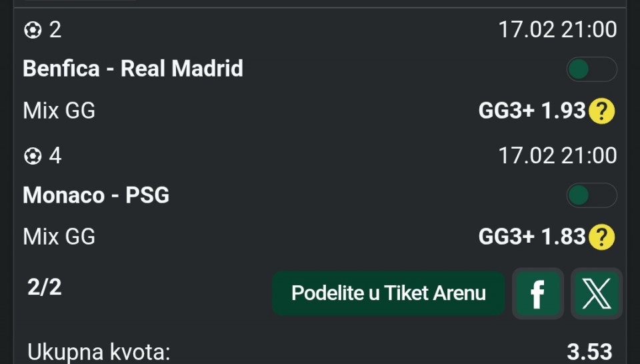Click the 2/2 selections counter
Viewport: 640px width, 364px height.
[45, 287]
